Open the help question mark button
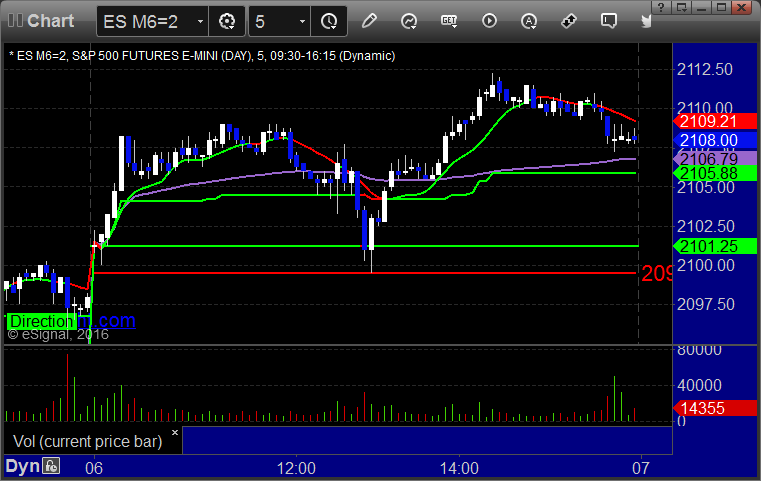Image resolution: width=761 pixels, height=481 pixels. click(661, 7)
